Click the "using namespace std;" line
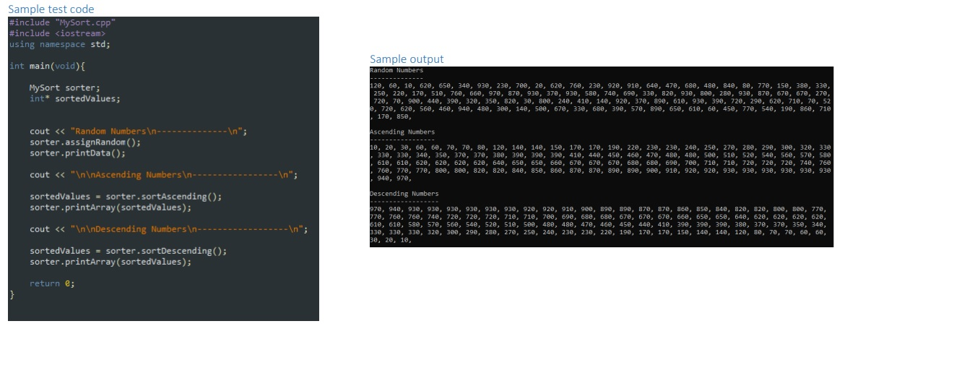 [x=60, y=44]
